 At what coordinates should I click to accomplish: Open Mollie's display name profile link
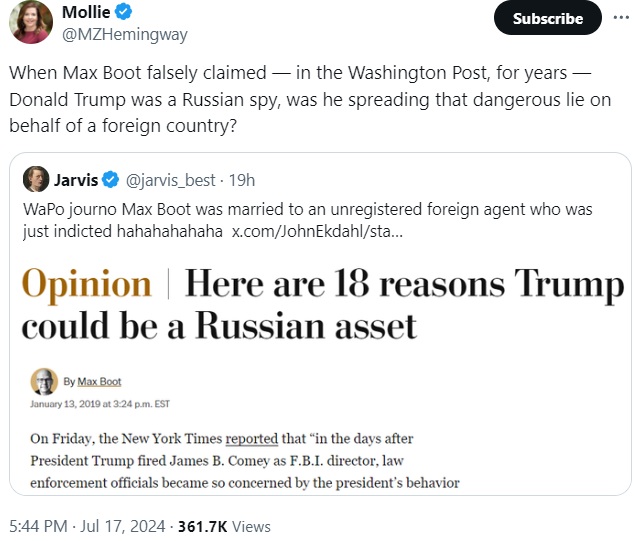tap(86, 13)
